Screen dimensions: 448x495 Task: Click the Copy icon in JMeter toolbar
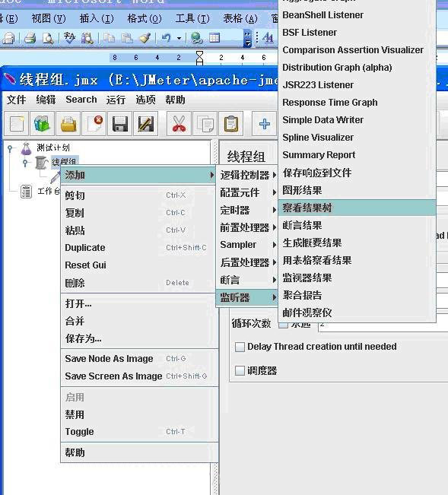click(205, 124)
